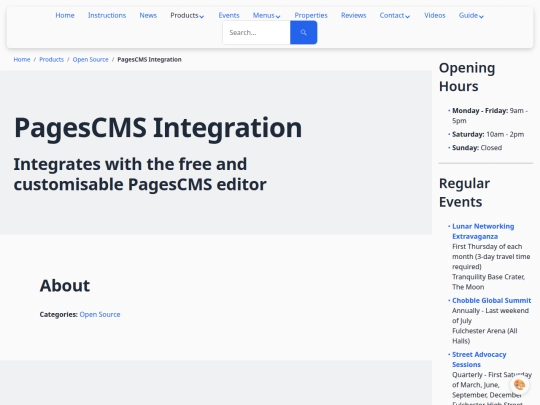Open the Reviews nav item
Viewport: 540px width, 405px height.
353,15
